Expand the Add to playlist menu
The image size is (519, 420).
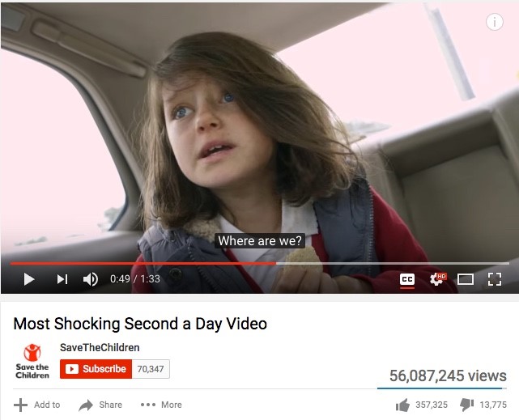pos(36,405)
